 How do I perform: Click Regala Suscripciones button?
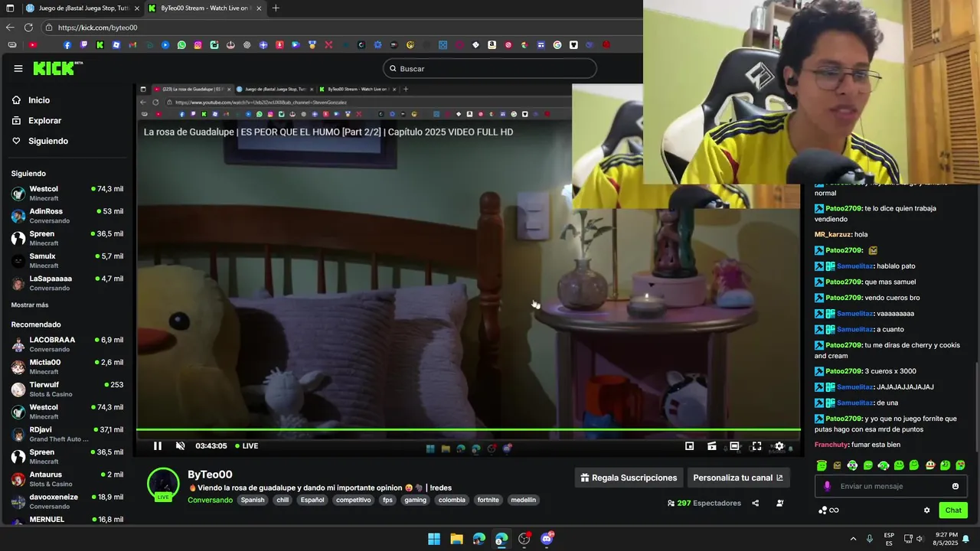coord(629,478)
